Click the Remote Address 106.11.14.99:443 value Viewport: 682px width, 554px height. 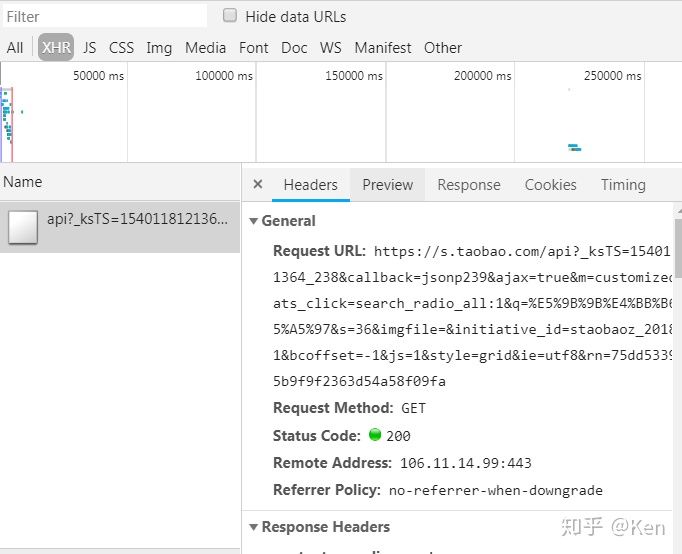point(465,463)
